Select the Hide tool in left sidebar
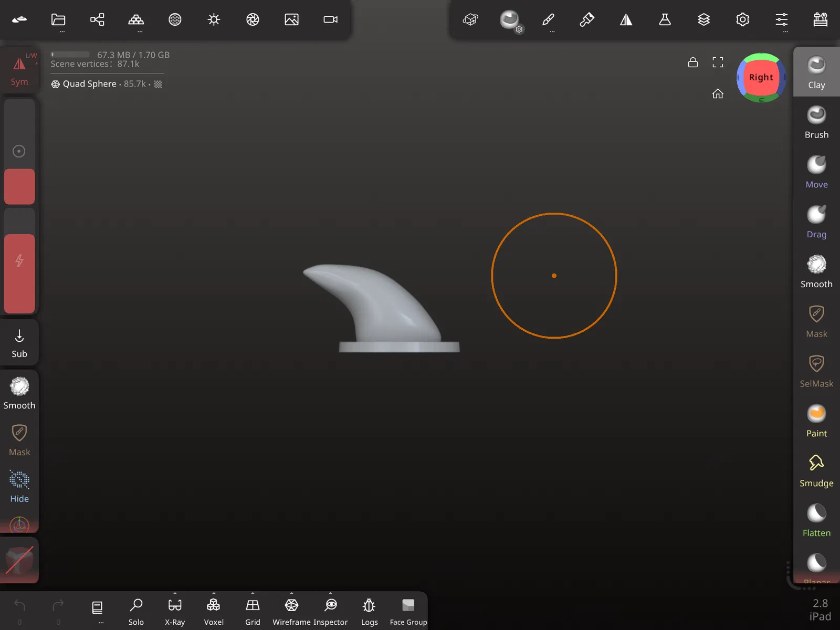840x630 pixels. 19,487
